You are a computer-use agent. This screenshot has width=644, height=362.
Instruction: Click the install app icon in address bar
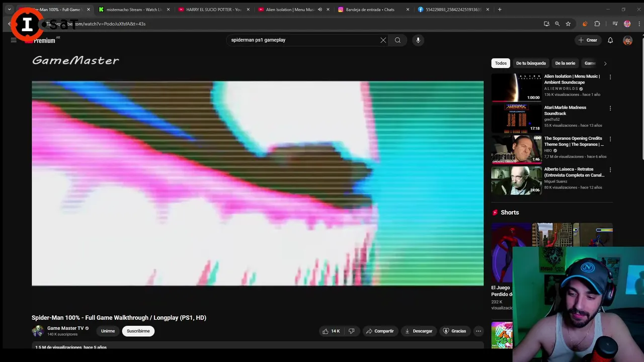546,24
